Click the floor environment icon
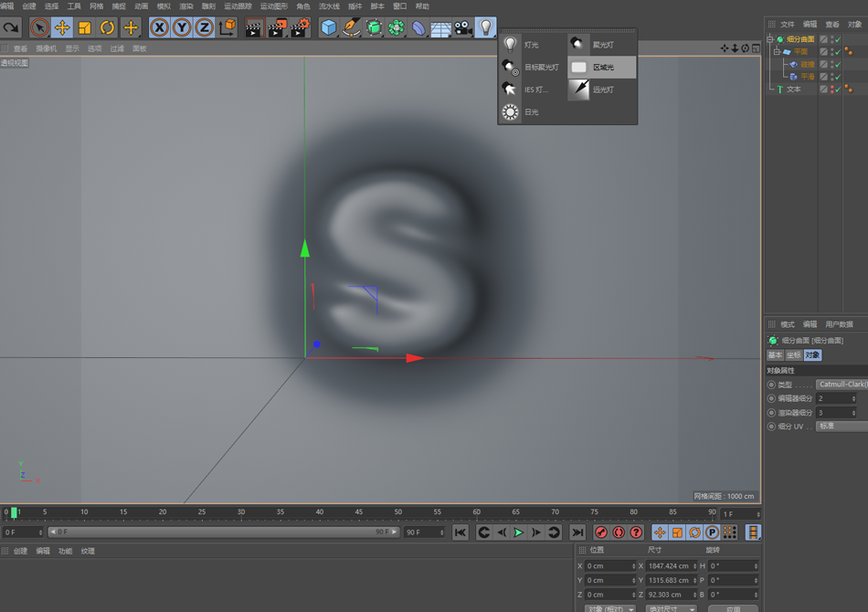 pyautogui.click(x=441, y=27)
